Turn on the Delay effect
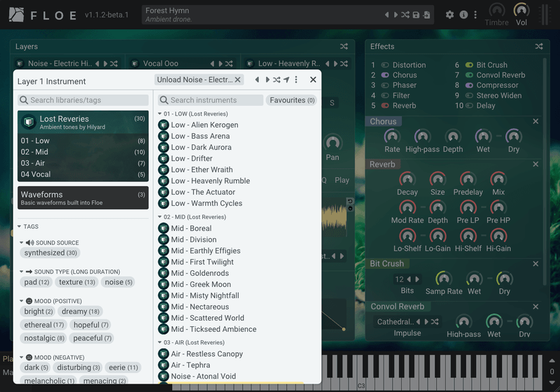This screenshot has width=560, height=392. (x=469, y=106)
